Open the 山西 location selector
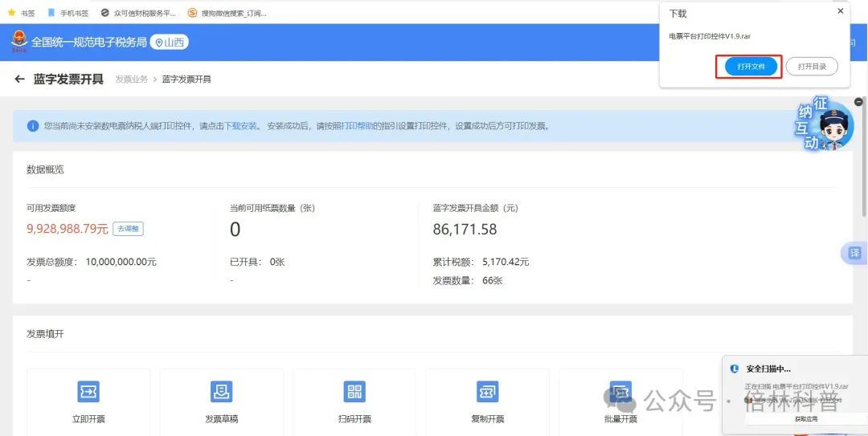The width and height of the screenshot is (868, 436). (169, 42)
